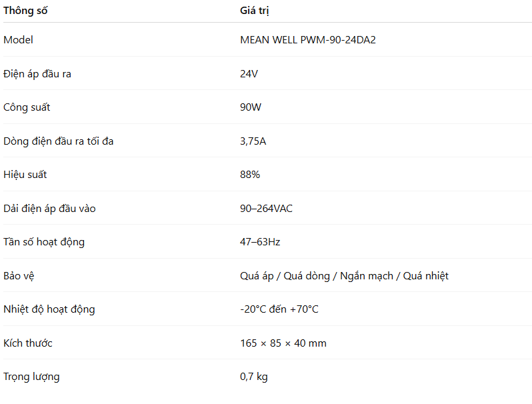Image resolution: width=532 pixels, height=404 pixels.
Task: Click the 'Thông số' column header
Action: click(x=25, y=11)
